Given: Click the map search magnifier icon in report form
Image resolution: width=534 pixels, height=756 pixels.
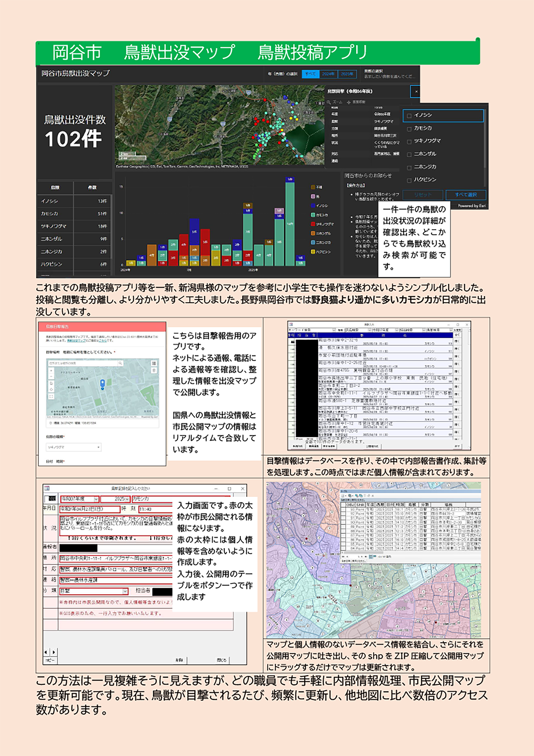Looking at the screenshot, I should tap(120, 363).
